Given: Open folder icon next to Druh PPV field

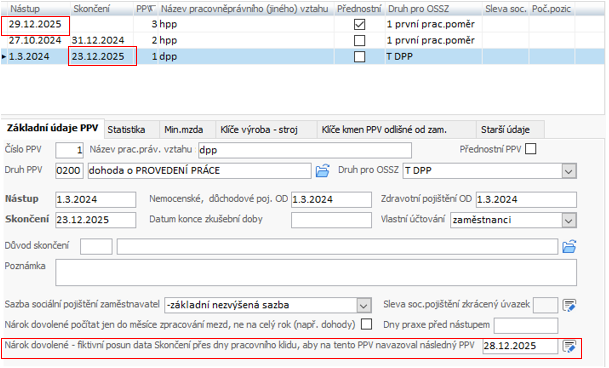Looking at the screenshot, I should click(322, 171).
